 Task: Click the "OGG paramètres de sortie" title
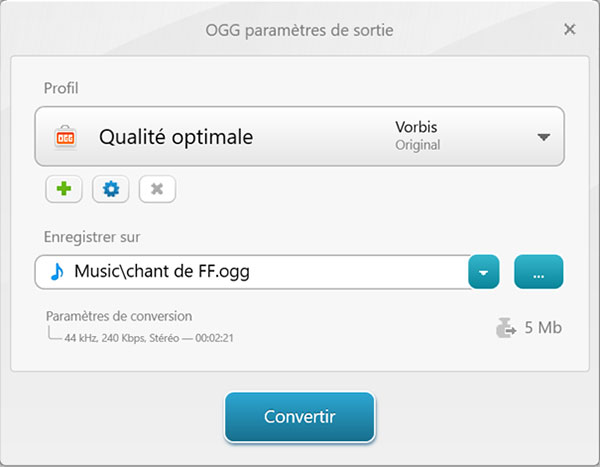pyautogui.click(x=300, y=30)
